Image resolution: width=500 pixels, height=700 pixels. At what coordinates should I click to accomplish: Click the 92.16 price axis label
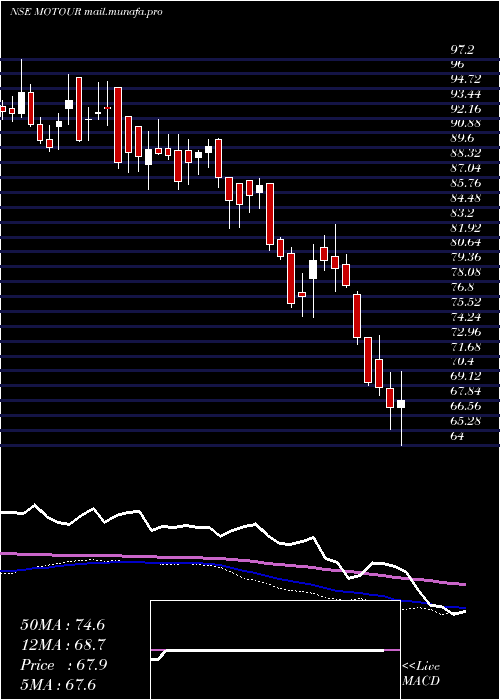(466, 108)
